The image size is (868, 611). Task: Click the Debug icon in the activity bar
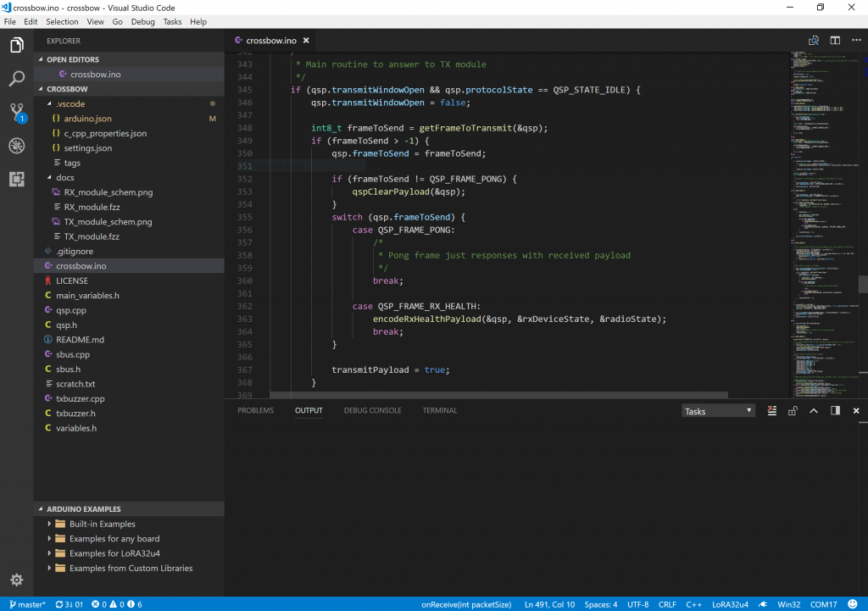[x=17, y=145]
